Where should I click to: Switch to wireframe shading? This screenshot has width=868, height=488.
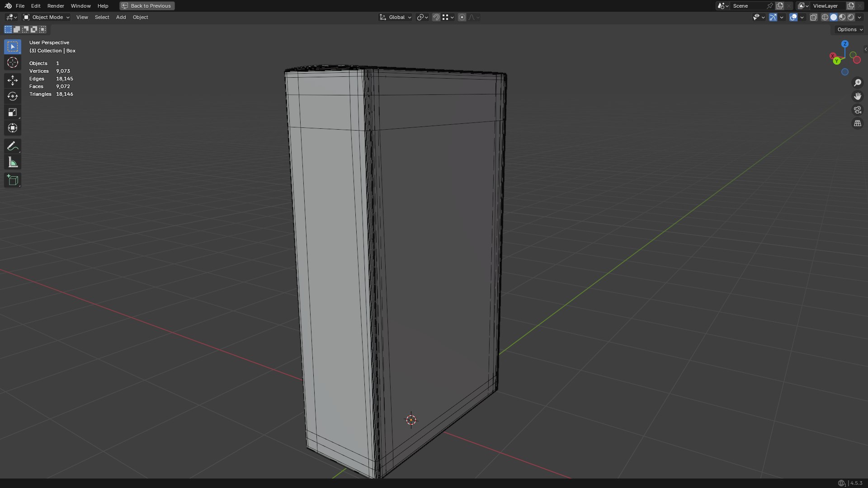tap(825, 17)
